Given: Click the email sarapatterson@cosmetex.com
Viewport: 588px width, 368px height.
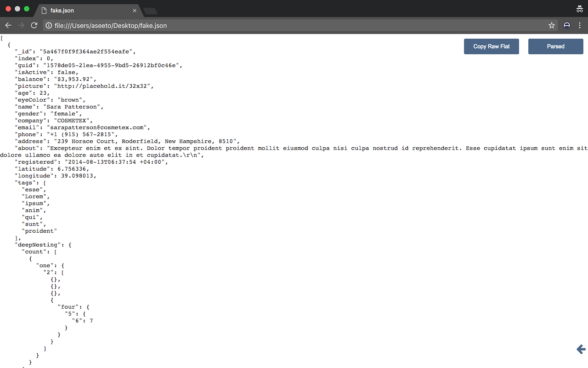Looking at the screenshot, I should pyautogui.click(x=96, y=127).
